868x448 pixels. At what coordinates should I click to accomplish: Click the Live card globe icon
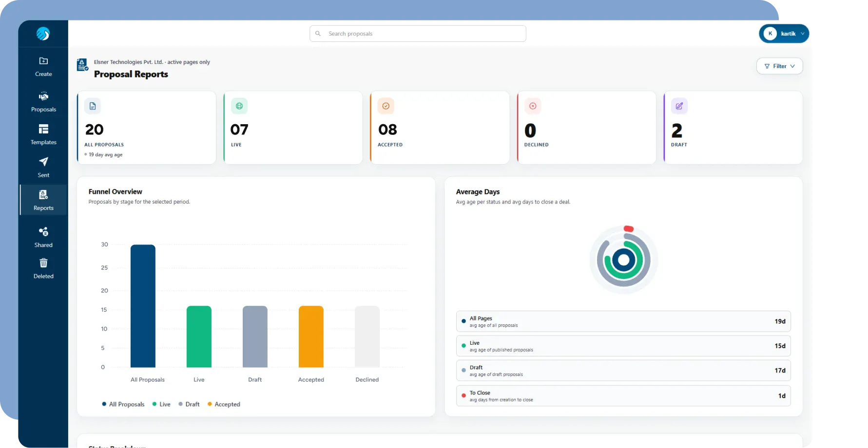239,106
